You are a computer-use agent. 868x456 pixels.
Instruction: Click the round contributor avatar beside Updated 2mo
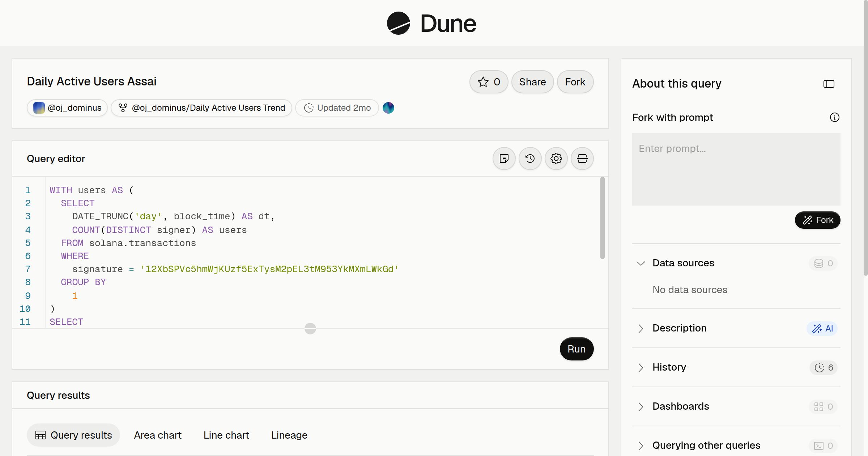point(388,108)
